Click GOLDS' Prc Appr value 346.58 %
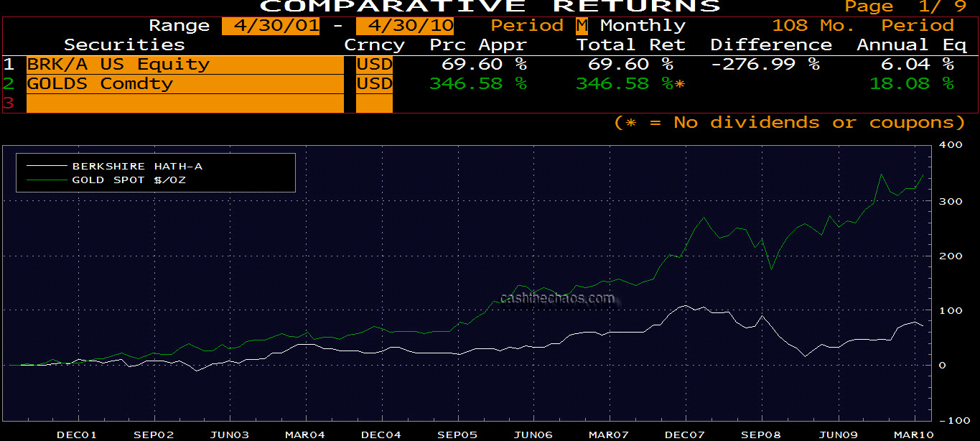The height and width of the screenshot is (441, 980). click(478, 84)
